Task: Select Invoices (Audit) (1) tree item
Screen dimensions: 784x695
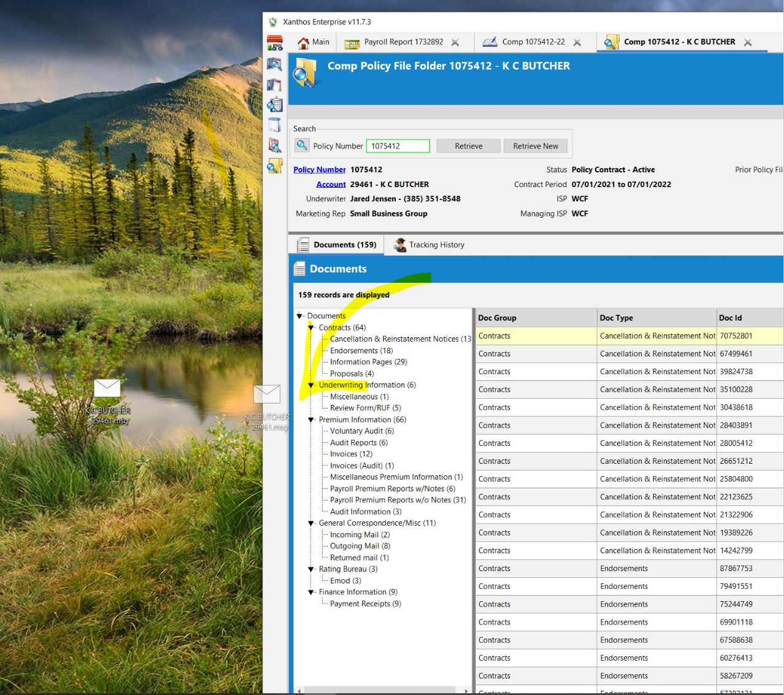Action: (362, 466)
